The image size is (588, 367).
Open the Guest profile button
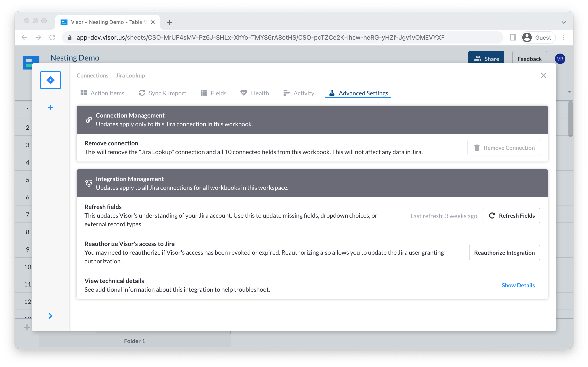click(538, 37)
